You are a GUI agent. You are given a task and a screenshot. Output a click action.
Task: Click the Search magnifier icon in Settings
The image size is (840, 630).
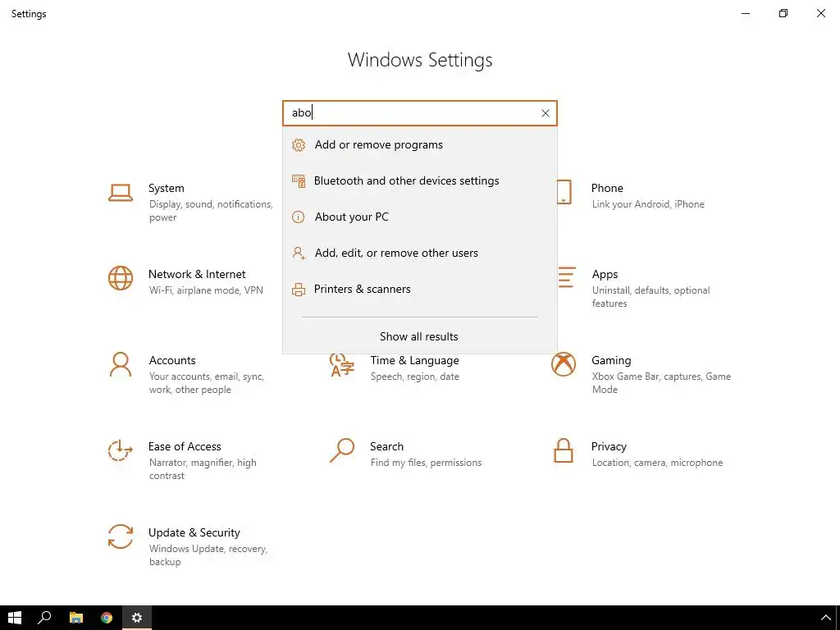(342, 450)
